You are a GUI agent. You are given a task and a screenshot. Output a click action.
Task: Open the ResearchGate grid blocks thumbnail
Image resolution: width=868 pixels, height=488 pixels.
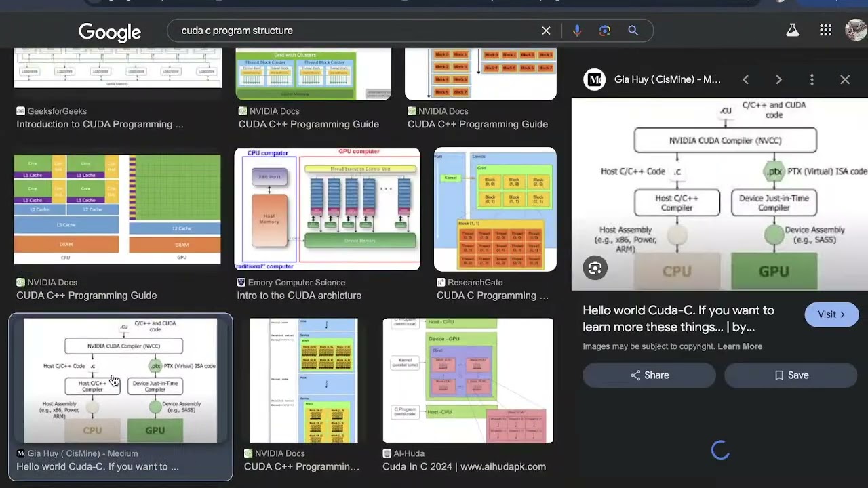click(x=495, y=209)
